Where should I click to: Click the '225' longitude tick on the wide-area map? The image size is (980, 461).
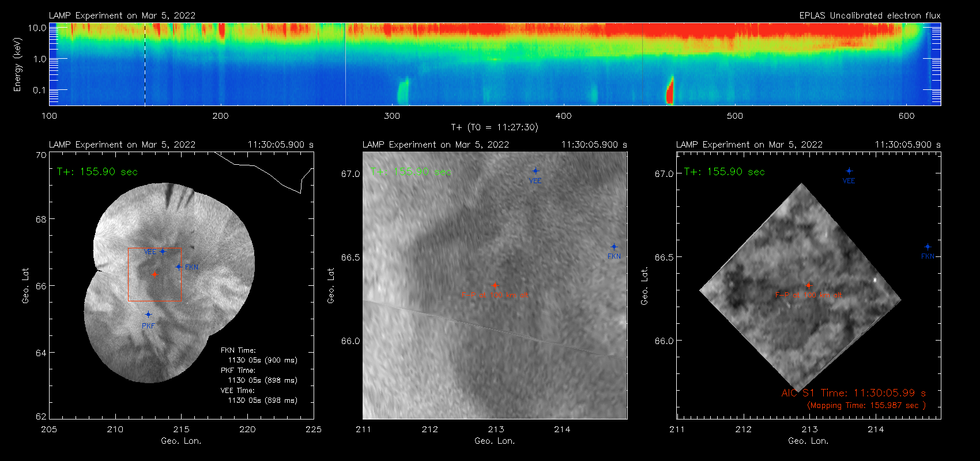pyautogui.click(x=314, y=429)
